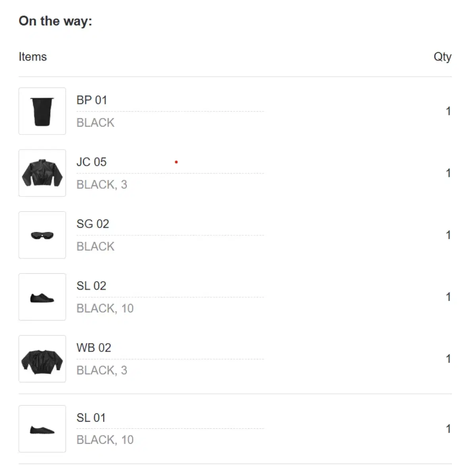476x467 pixels.
Task: Open the SL 01 product link
Action: click(91, 417)
